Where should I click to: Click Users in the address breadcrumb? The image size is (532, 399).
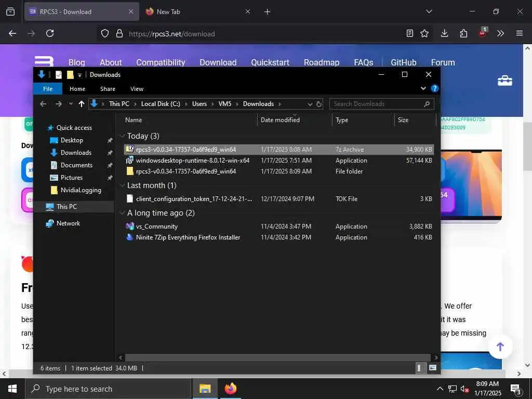(x=199, y=104)
